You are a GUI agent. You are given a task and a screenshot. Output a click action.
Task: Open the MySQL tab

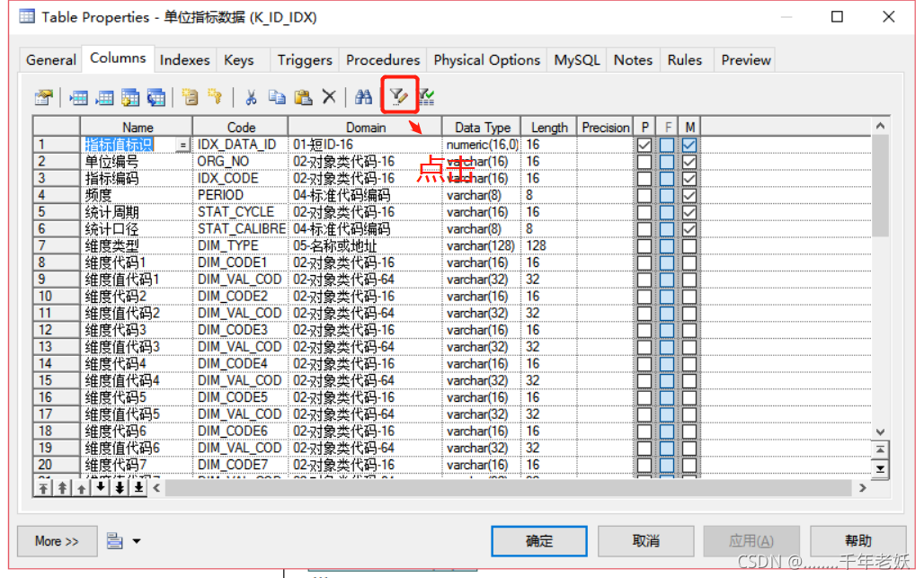pyautogui.click(x=577, y=60)
